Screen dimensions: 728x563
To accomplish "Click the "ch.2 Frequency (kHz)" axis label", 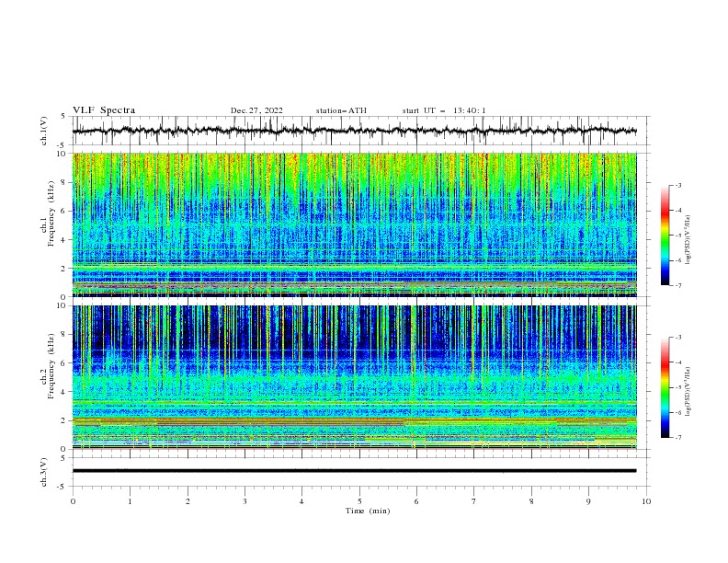I will [x=48, y=366].
